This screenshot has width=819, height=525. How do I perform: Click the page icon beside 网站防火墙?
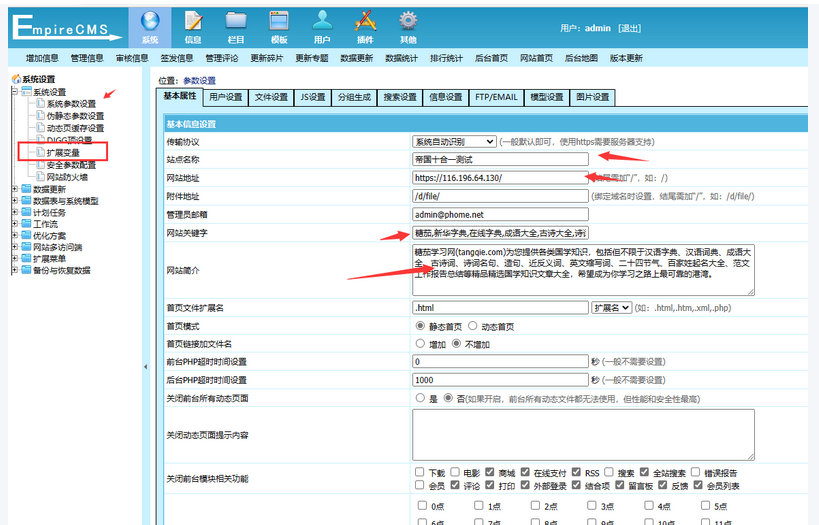pyautogui.click(x=40, y=177)
